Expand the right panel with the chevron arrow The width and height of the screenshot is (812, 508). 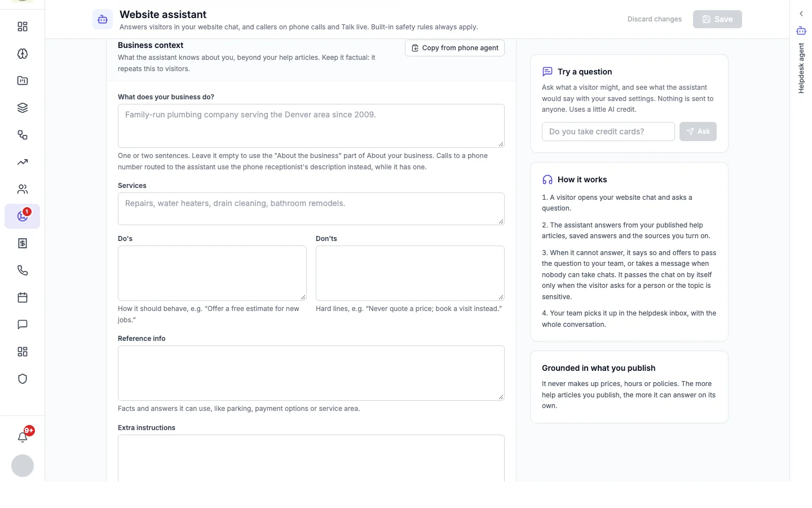801,14
